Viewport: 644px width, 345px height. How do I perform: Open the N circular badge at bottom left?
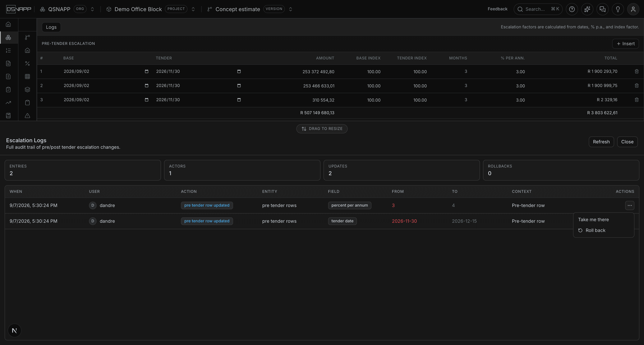click(x=15, y=330)
